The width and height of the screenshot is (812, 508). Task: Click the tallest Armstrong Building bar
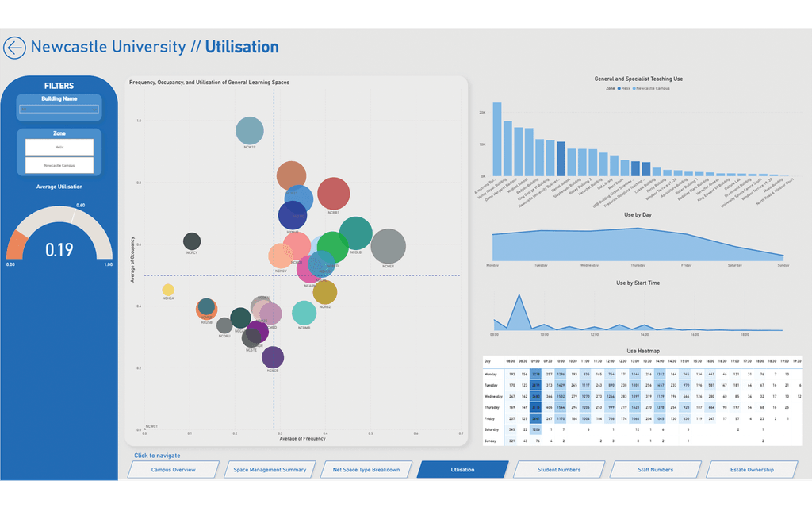(x=497, y=140)
